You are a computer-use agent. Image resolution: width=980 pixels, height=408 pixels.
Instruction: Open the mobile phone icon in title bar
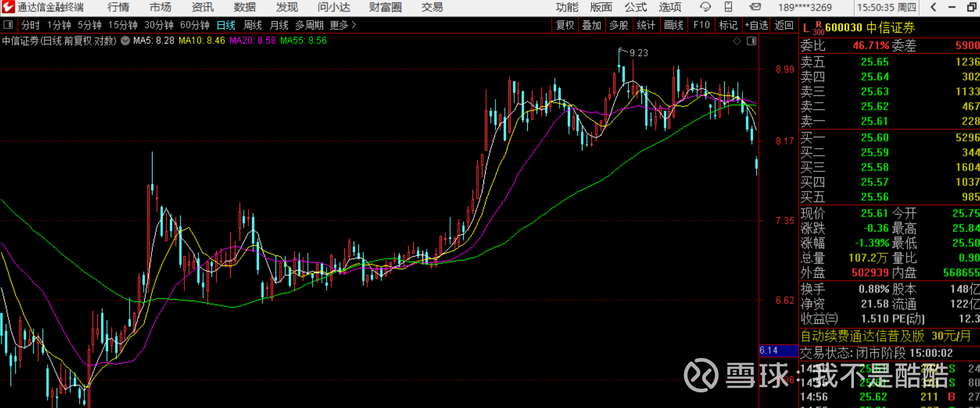pos(728,7)
